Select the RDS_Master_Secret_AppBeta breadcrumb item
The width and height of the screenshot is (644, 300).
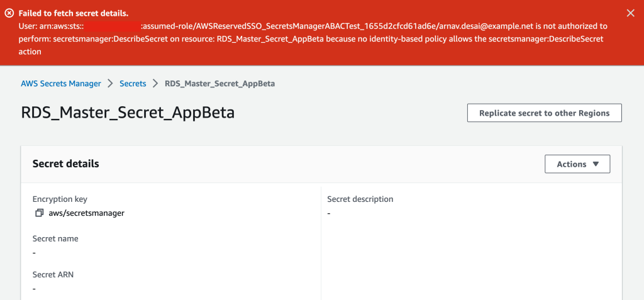(219, 84)
